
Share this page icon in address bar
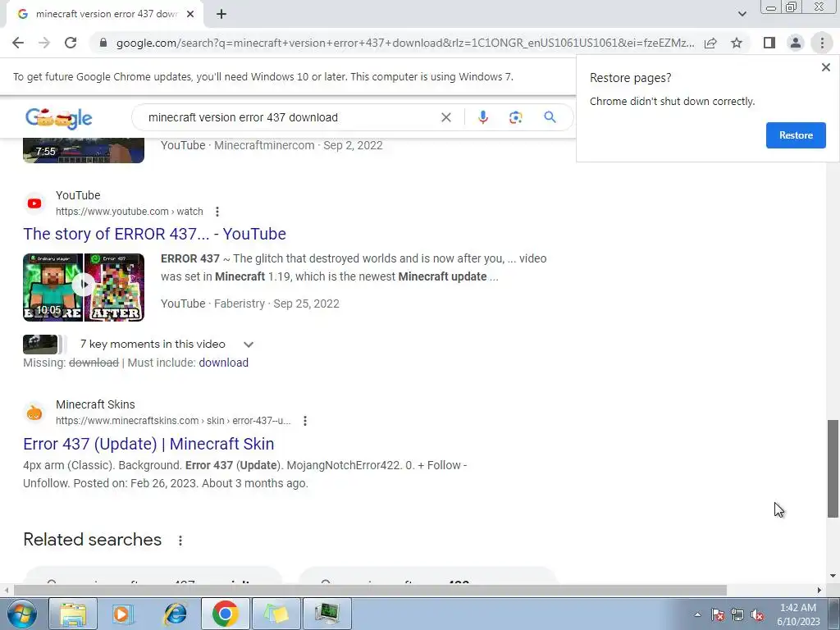coord(710,43)
